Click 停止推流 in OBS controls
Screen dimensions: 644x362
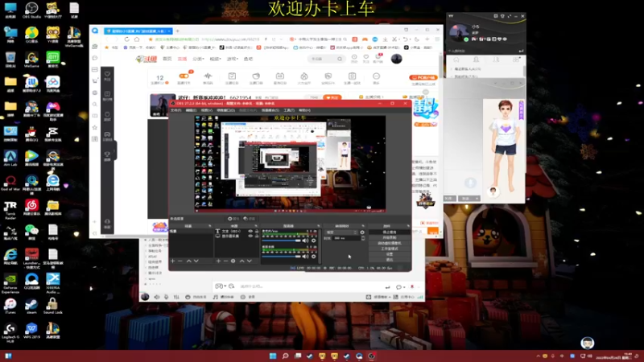(390, 232)
